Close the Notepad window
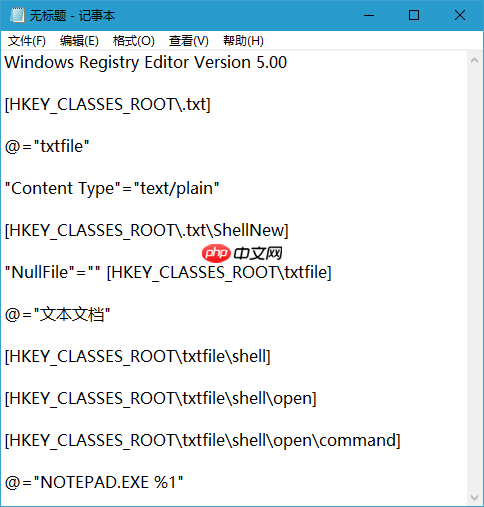The height and width of the screenshot is (507, 484). tap(460, 15)
